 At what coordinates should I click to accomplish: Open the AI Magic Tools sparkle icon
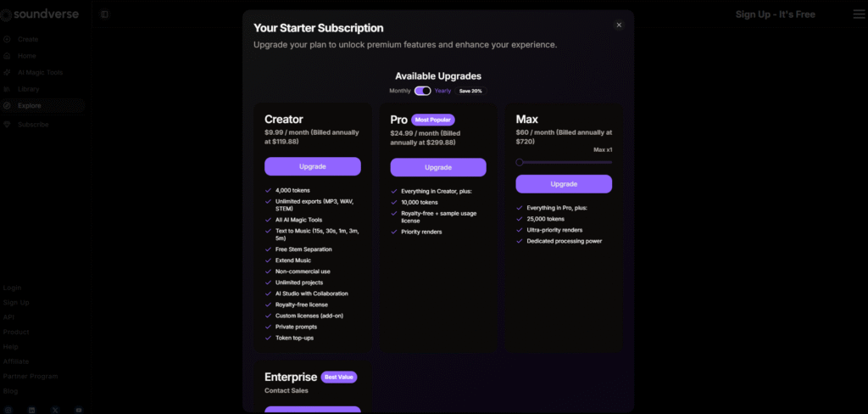pos(7,72)
